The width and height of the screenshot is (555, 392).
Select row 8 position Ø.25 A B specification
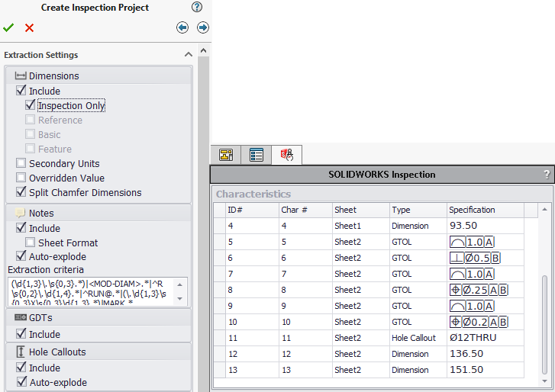tap(486, 290)
